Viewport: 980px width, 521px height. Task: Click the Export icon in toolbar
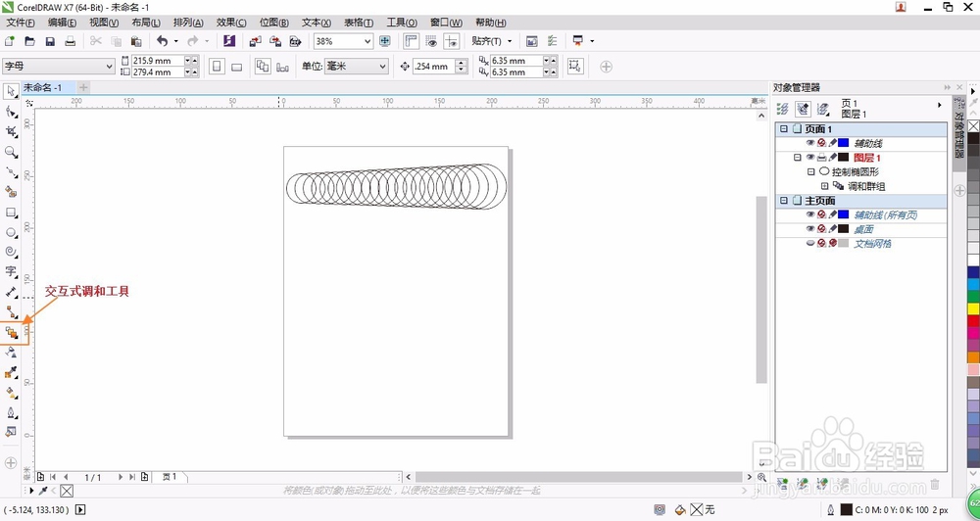pos(275,41)
